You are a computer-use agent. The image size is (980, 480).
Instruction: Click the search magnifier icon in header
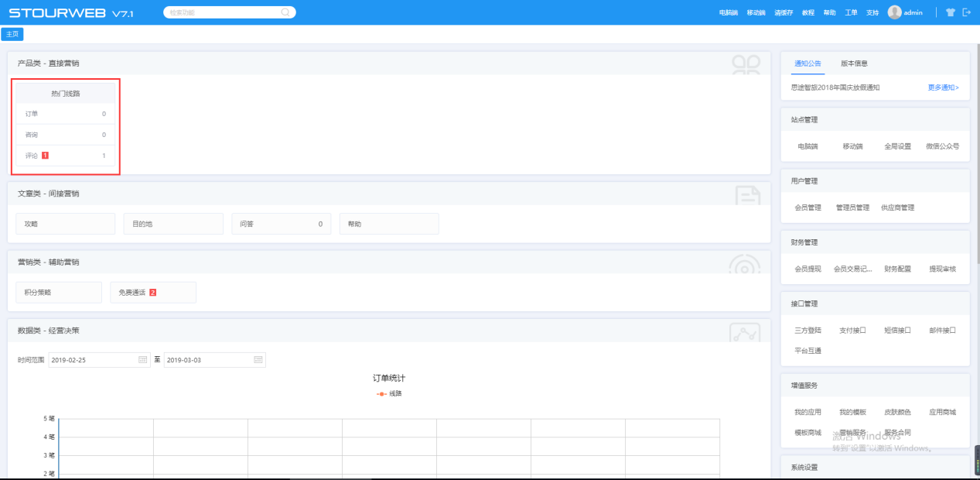coord(285,12)
